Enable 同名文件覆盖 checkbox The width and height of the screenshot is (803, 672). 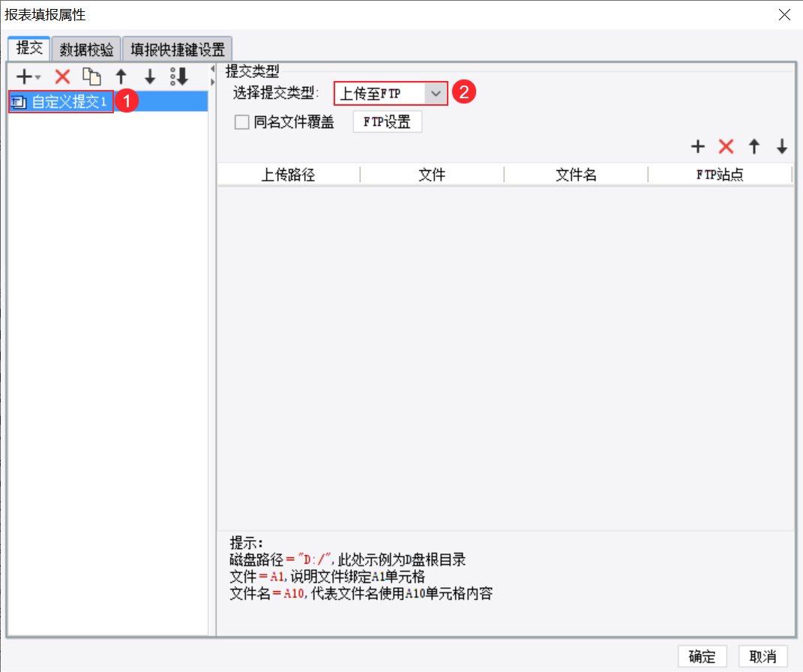pyautogui.click(x=241, y=122)
